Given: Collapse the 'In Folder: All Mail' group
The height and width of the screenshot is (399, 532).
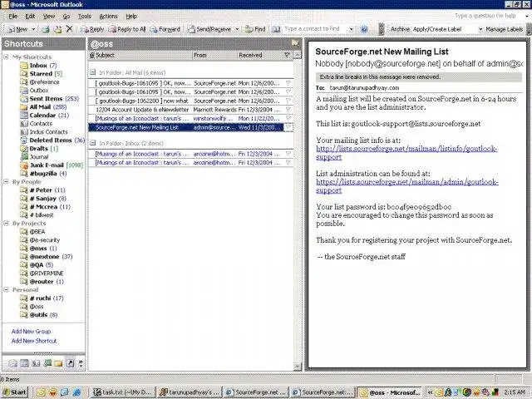Looking at the screenshot, I should 92,72.
